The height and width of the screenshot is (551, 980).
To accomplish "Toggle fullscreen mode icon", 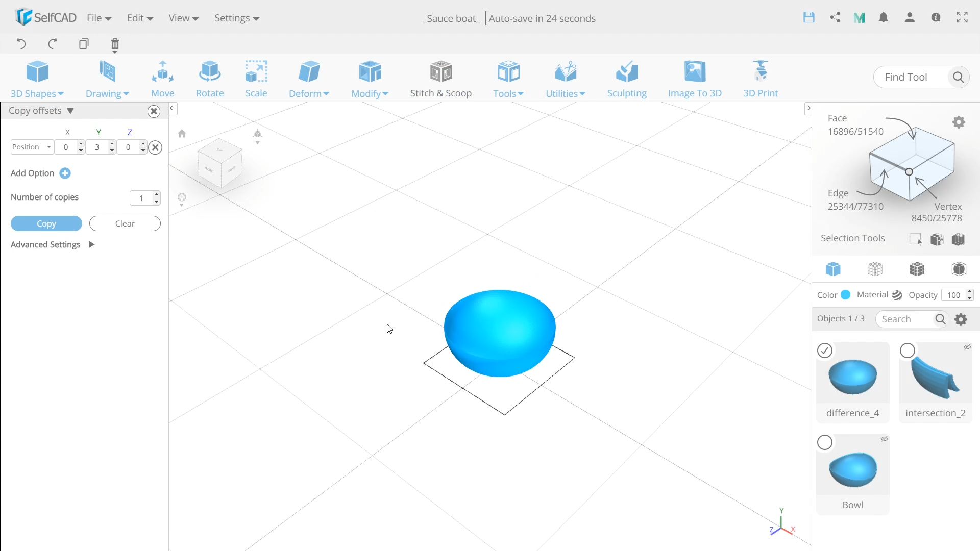I will (x=962, y=17).
